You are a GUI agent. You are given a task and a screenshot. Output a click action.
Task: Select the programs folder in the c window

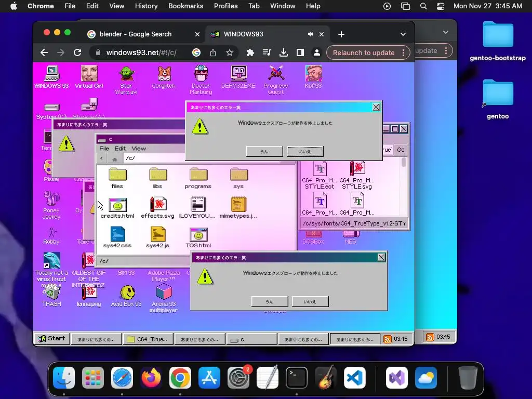198,178
